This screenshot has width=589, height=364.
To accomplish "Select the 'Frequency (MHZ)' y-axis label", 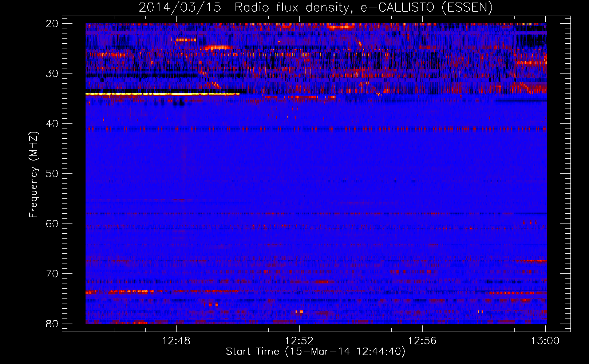I will [33, 175].
